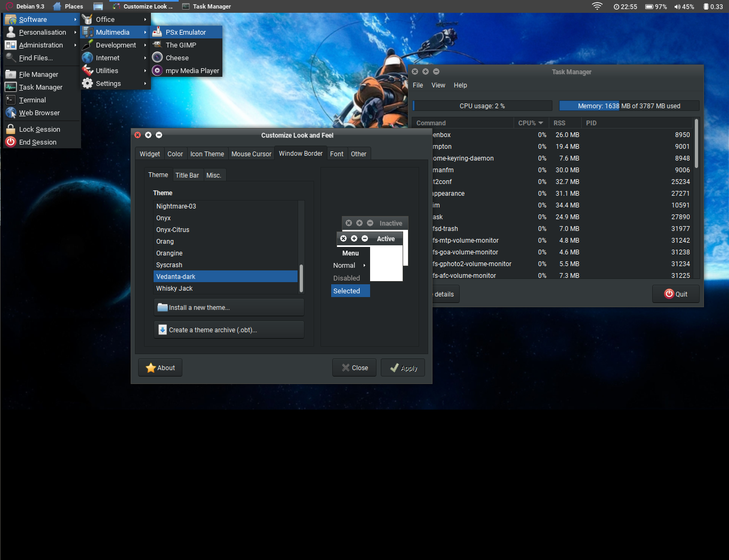Select process row with PID 27890
Image resolution: width=729 pixels, height=560 pixels.
pos(562,217)
